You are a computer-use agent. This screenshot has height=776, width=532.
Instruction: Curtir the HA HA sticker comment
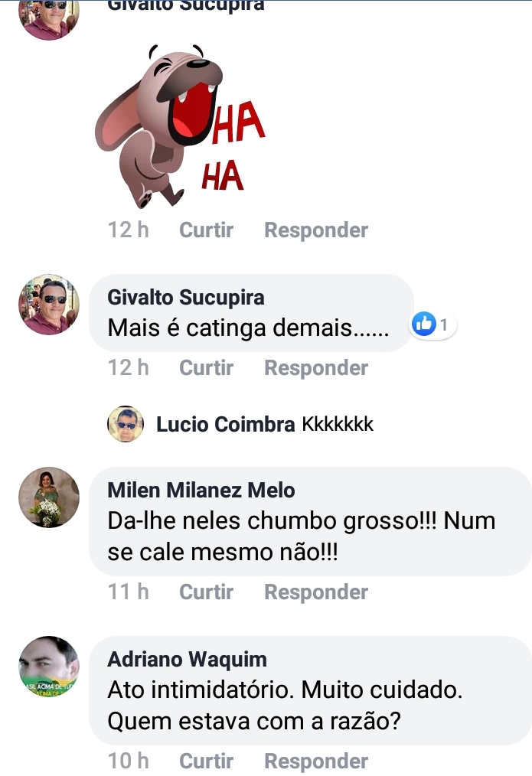click(206, 230)
